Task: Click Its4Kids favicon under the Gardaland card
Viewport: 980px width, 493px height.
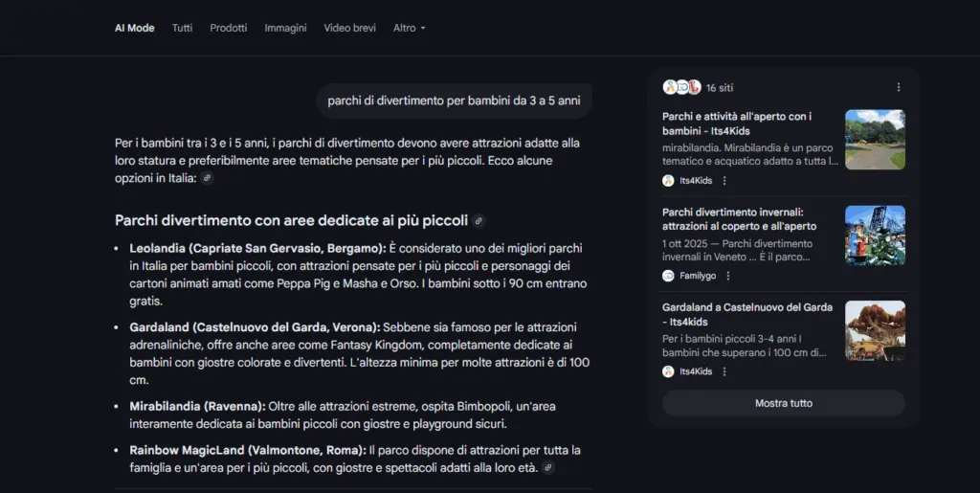Action: pos(668,371)
